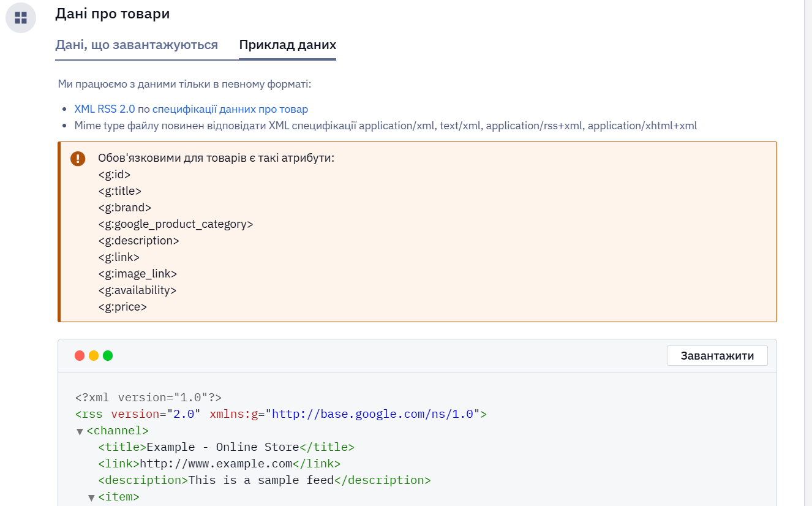The height and width of the screenshot is (506, 812).
Task: Switch to "Дані, що завантажуються" tab
Action: [137, 45]
